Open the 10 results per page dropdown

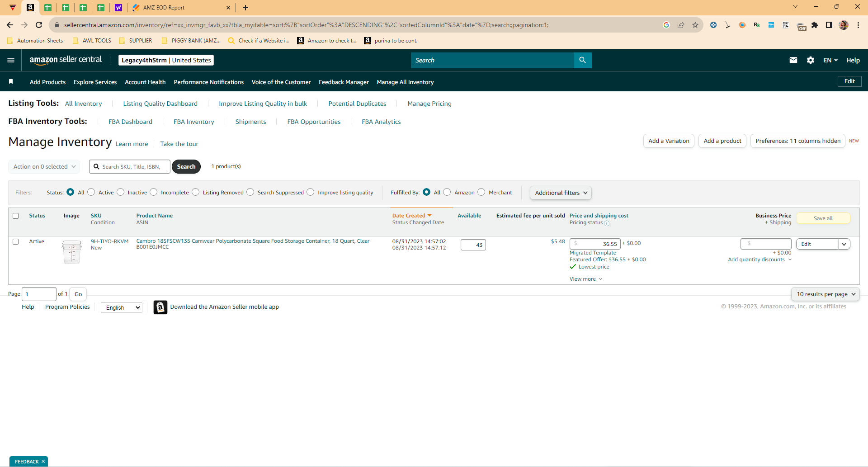[x=826, y=294]
